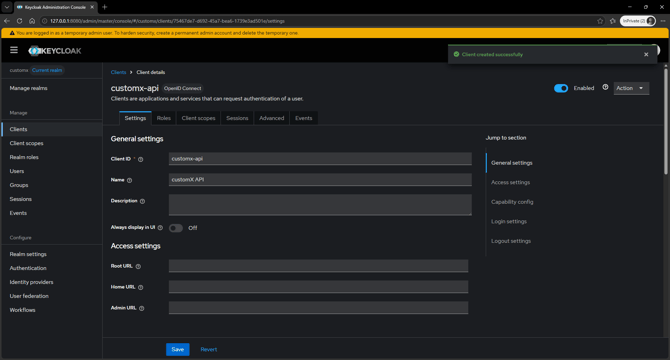The image size is (670, 360).
Task: Jump to General settings section
Action: pyautogui.click(x=511, y=163)
